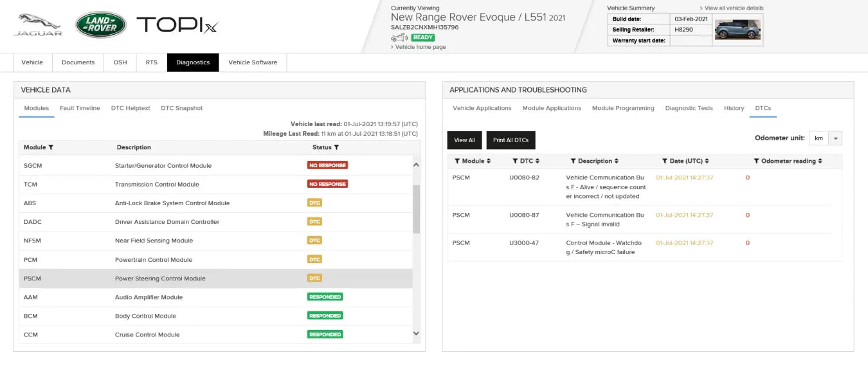
Task: Click filter icon on DTC column header
Action: point(515,161)
